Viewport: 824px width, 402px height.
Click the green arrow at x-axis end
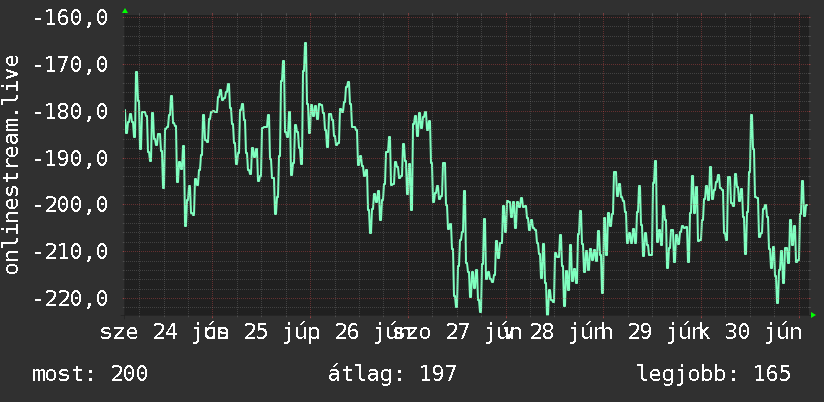pos(813,315)
